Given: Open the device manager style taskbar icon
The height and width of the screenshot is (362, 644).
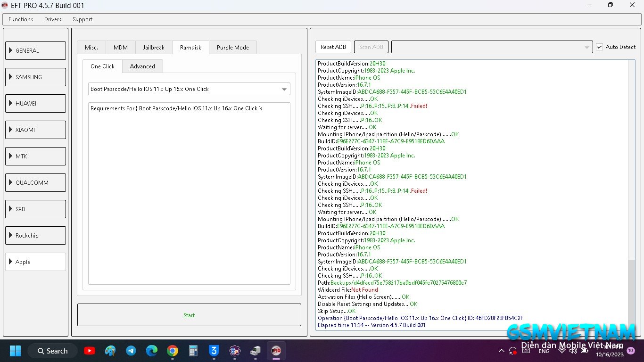Looking at the screenshot, I should (255, 351).
